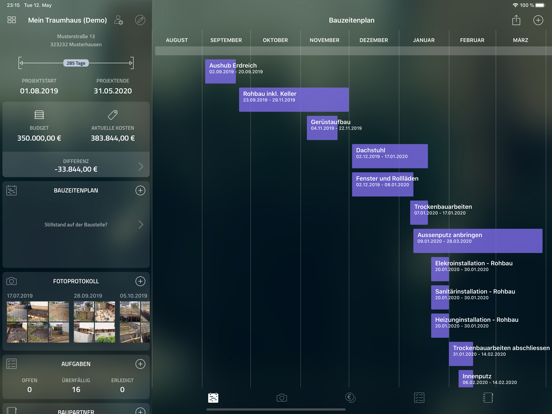Share the Bauzeitenplan via share icon
The image size is (552, 414).
click(516, 20)
